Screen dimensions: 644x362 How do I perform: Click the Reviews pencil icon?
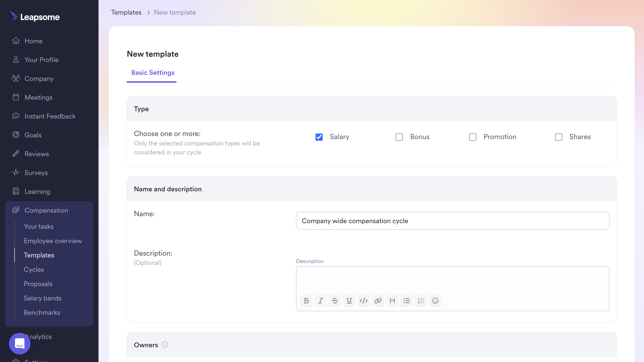(16, 154)
